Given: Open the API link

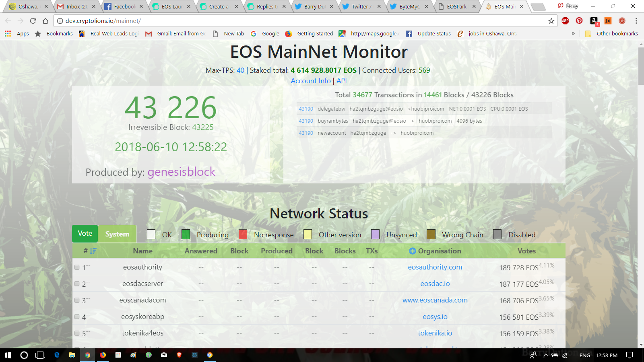Looking at the screenshot, I should [x=342, y=81].
